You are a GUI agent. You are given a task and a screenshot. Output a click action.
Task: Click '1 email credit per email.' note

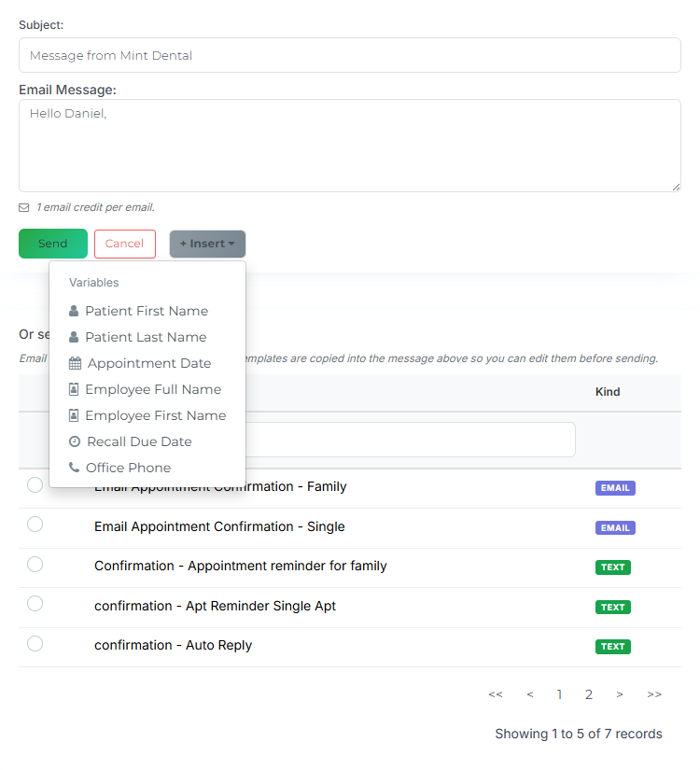tap(95, 207)
